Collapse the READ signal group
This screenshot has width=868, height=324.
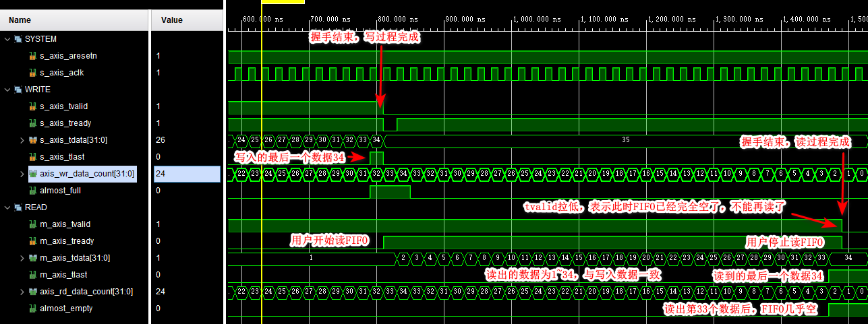pos(7,207)
